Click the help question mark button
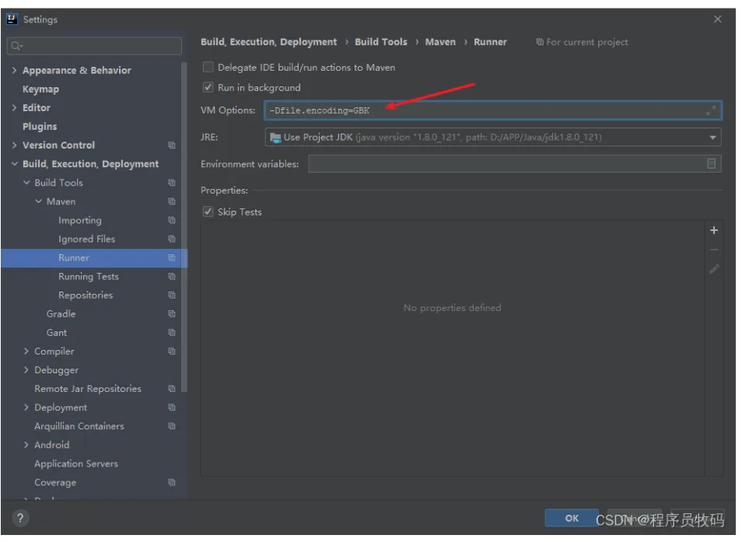Screen dimensions: 756x542 (x=19, y=518)
